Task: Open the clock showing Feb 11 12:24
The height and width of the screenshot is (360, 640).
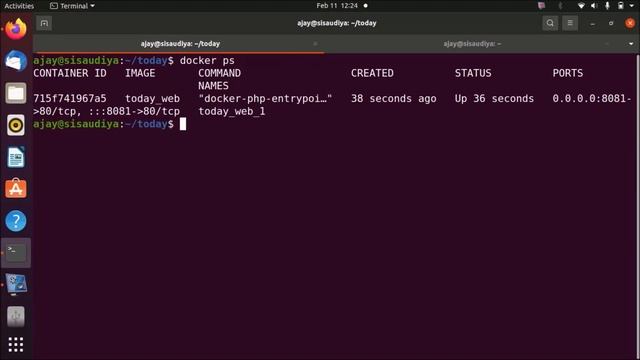Action: pyautogui.click(x=337, y=6)
